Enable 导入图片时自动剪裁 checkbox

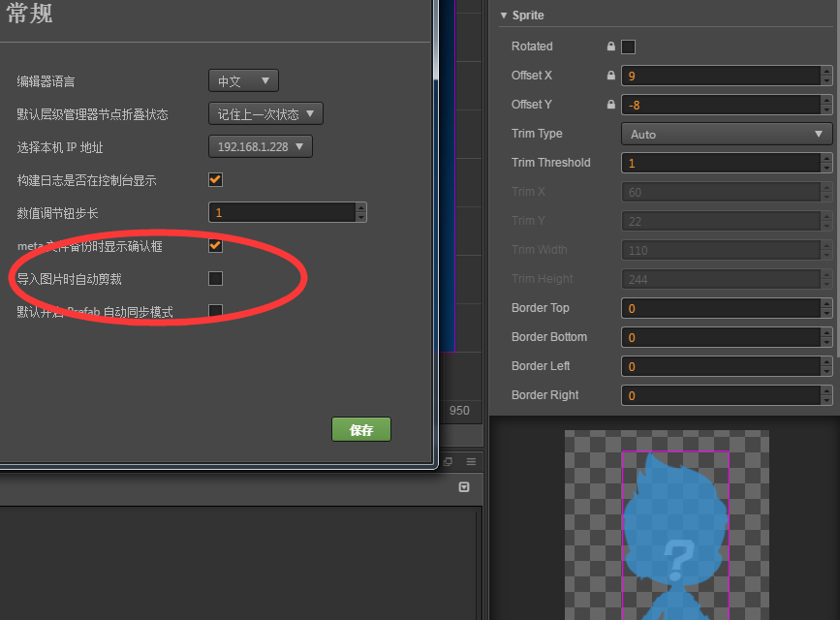(x=215, y=279)
